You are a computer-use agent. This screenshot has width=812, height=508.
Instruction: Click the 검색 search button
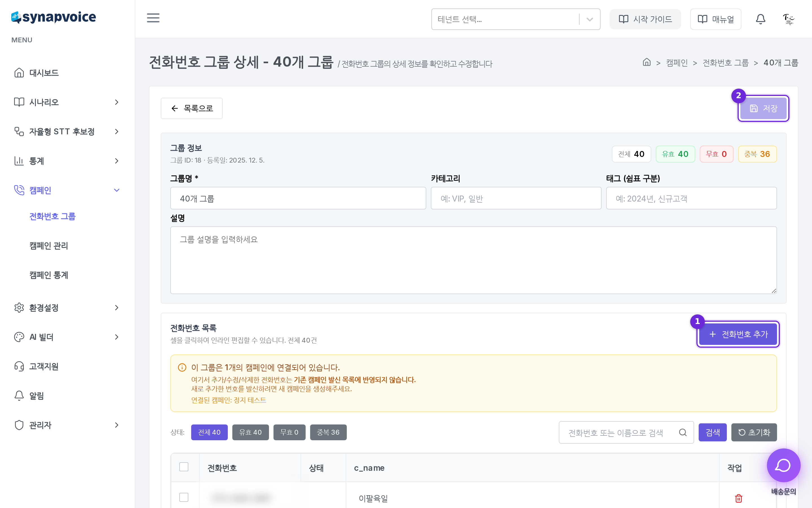[x=712, y=432]
